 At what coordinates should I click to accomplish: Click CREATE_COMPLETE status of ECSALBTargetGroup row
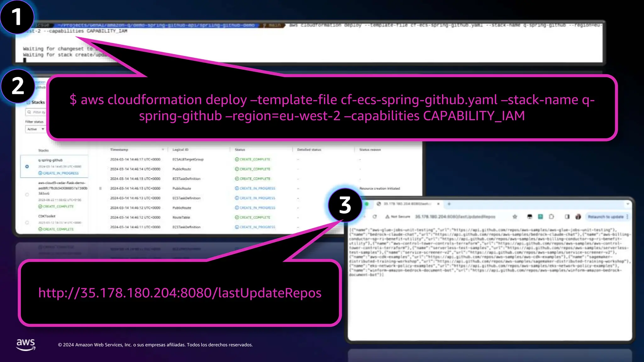[253, 159]
